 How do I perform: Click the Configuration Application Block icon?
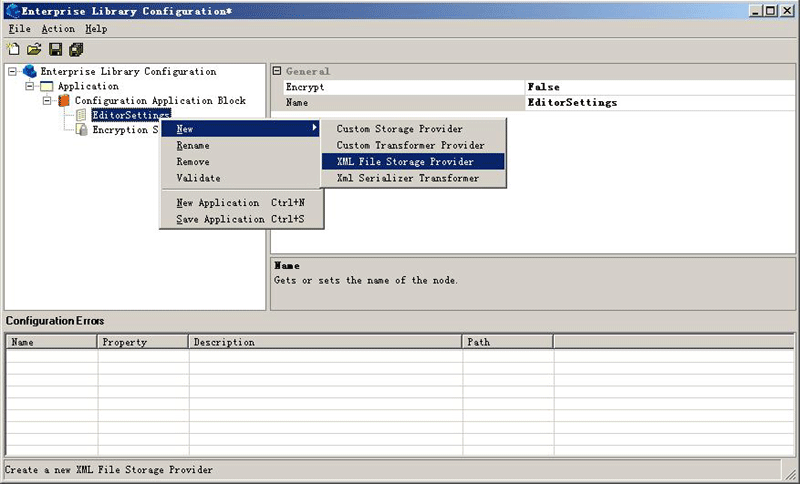[x=64, y=101]
